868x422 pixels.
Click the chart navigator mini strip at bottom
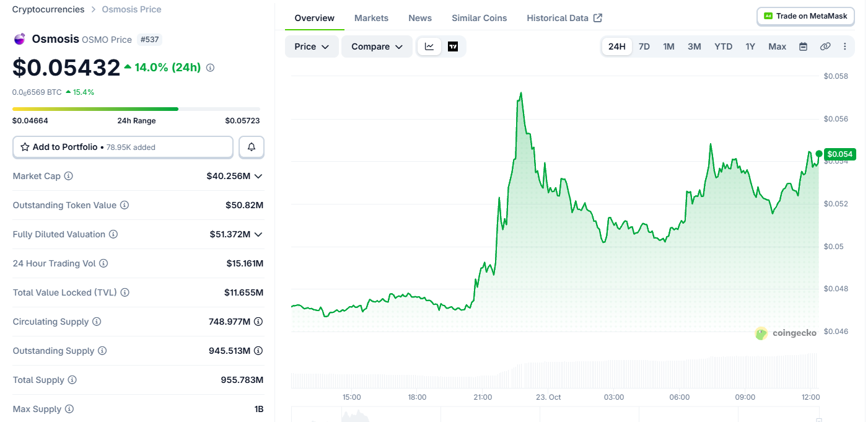coord(555,415)
